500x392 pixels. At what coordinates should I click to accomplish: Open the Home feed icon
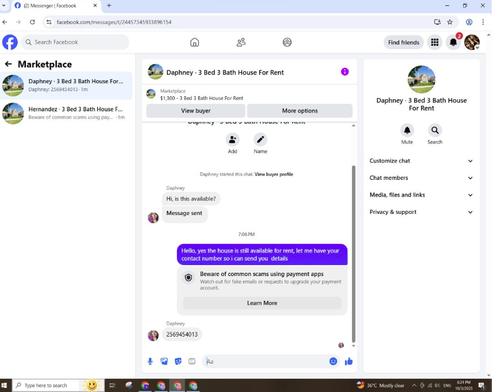(195, 42)
